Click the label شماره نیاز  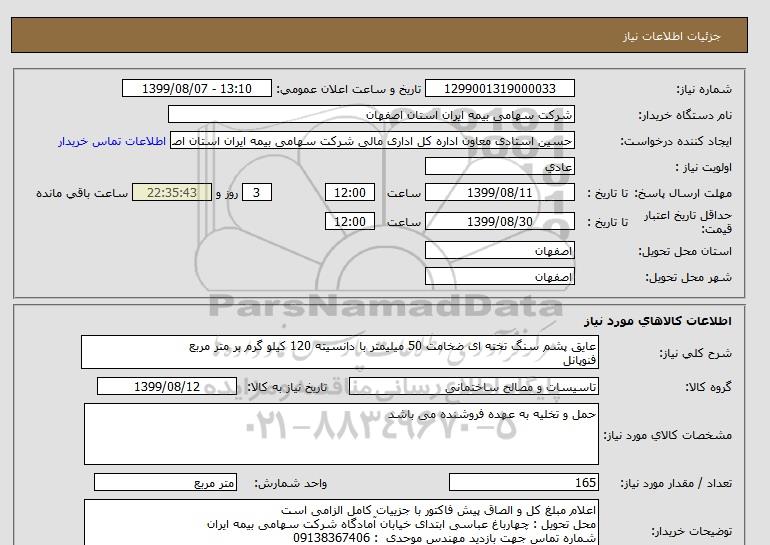click(x=704, y=89)
